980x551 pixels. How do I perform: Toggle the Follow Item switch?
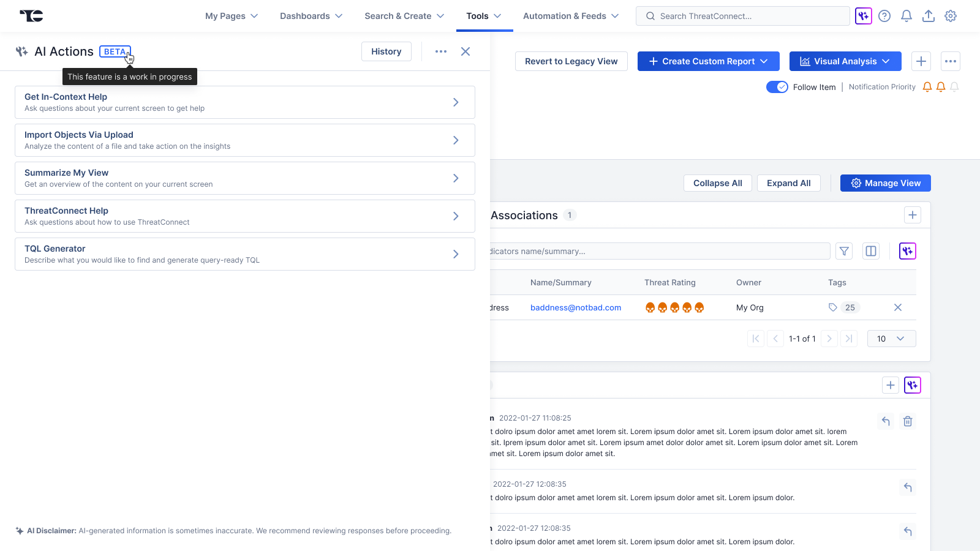[x=777, y=87]
